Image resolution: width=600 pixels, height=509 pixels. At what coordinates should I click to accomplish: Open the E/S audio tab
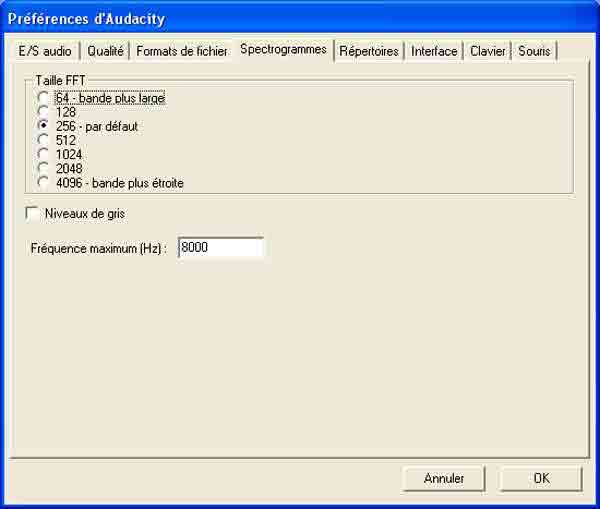click(x=45, y=51)
